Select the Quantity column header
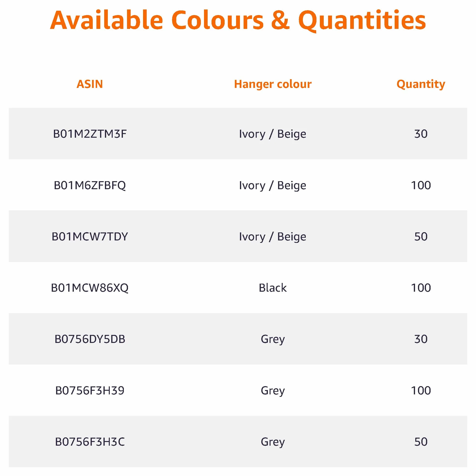 pos(421,85)
